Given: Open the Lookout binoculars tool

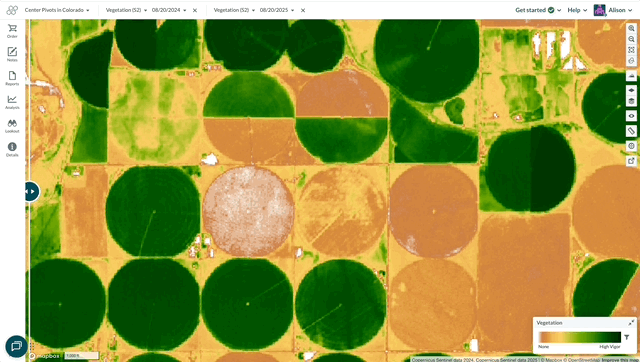Looking at the screenshot, I should (12, 126).
